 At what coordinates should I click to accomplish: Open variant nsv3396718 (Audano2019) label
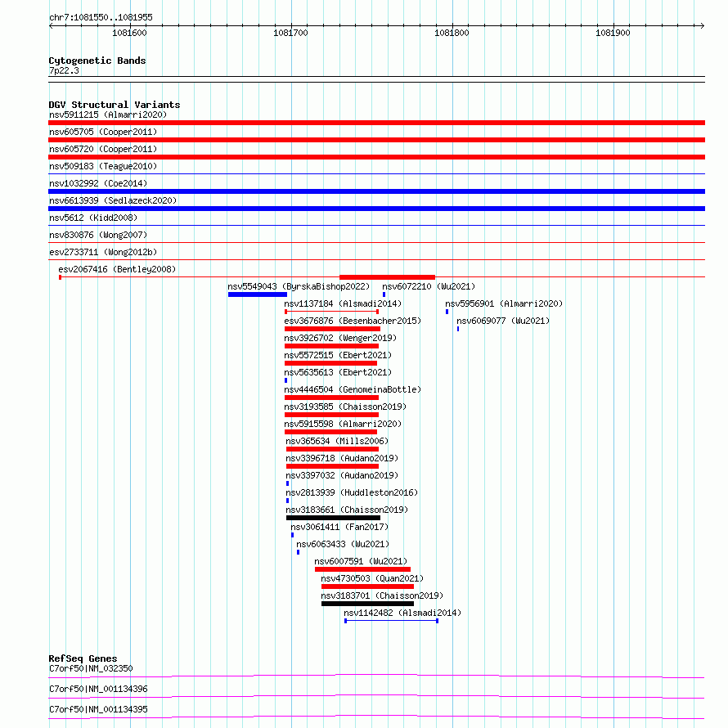coord(342,458)
